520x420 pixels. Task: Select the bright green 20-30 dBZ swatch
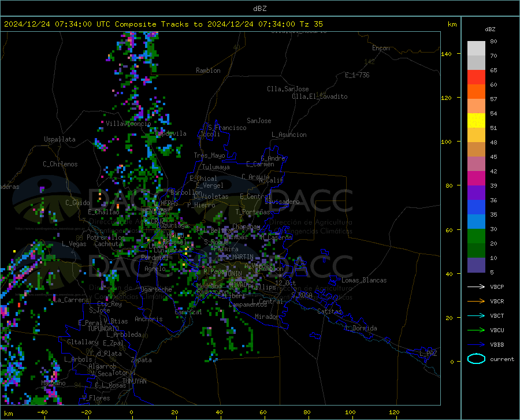coord(476,236)
